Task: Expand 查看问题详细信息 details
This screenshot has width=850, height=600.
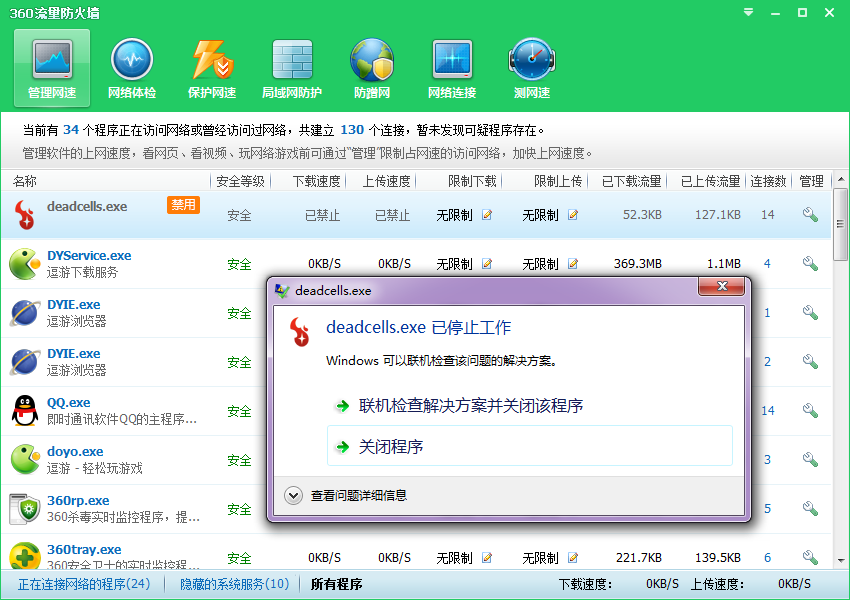Action: [x=346, y=495]
